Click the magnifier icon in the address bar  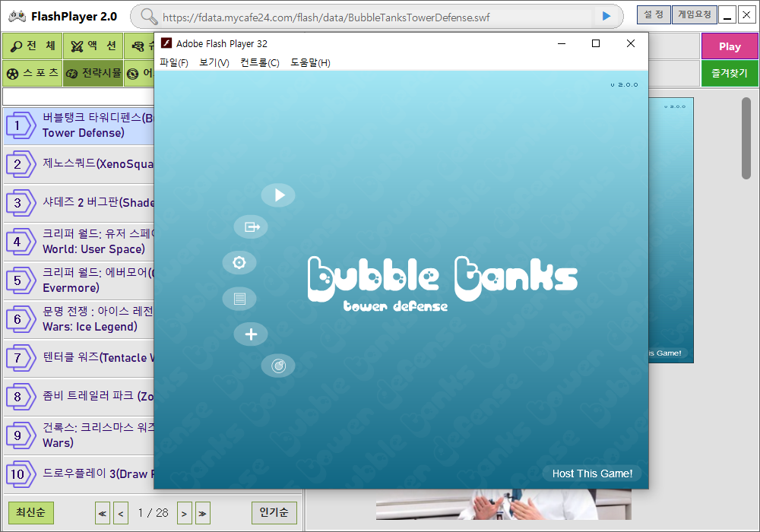tap(149, 17)
